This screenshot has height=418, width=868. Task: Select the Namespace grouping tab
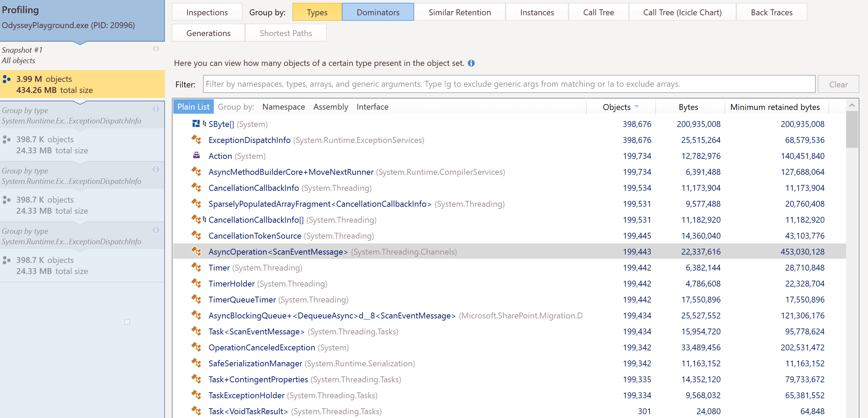pos(283,106)
